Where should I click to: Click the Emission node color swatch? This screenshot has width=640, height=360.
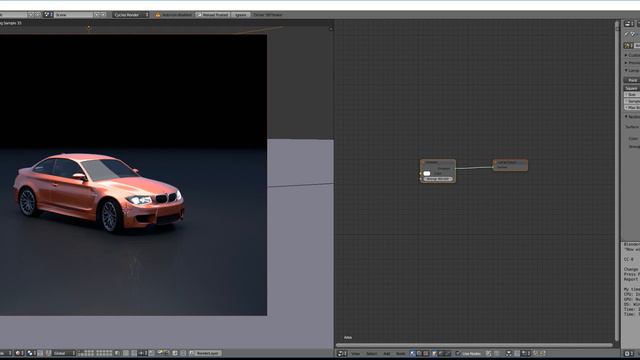[427, 173]
